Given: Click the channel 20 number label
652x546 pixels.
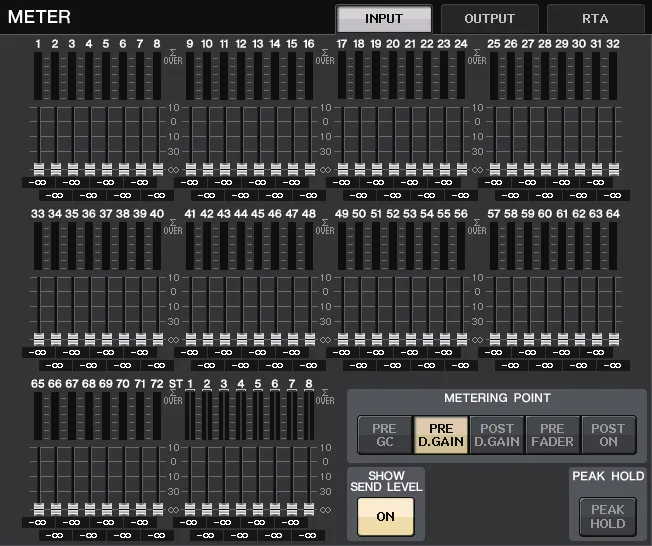Looking at the screenshot, I should [x=393, y=44].
